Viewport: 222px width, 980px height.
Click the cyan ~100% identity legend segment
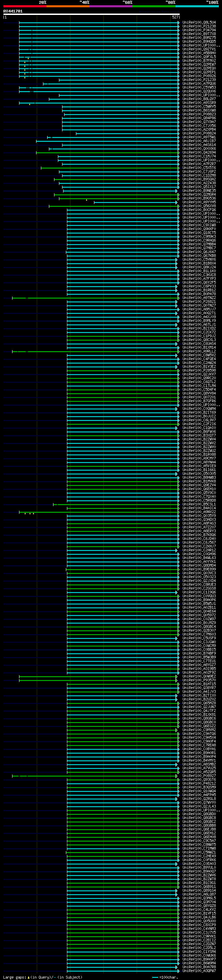pyautogui.click(x=197, y=6)
